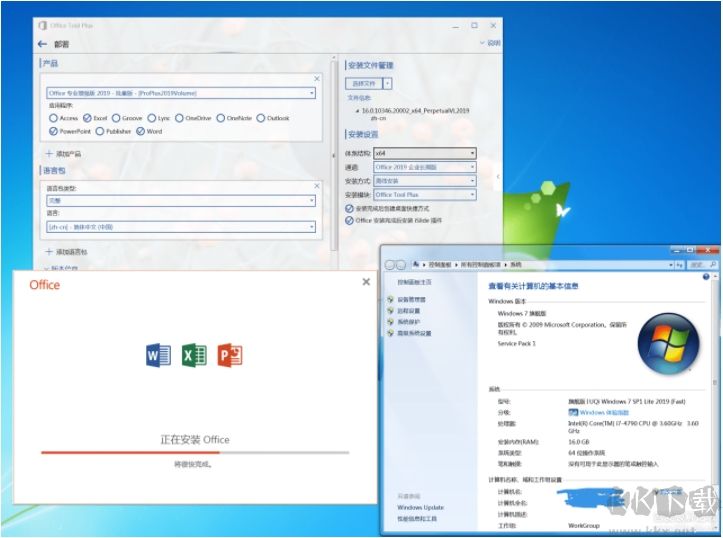Click All Control Panel Items in breadcrumb
723x538 pixels.
pyautogui.click(x=480, y=265)
